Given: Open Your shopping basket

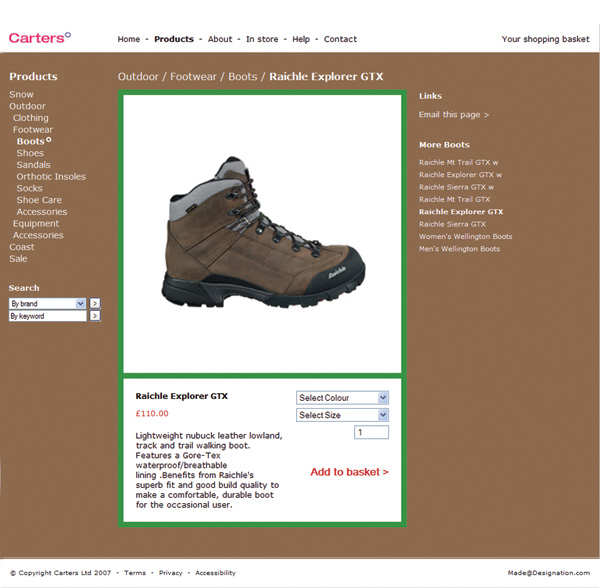Looking at the screenshot, I should click(545, 39).
